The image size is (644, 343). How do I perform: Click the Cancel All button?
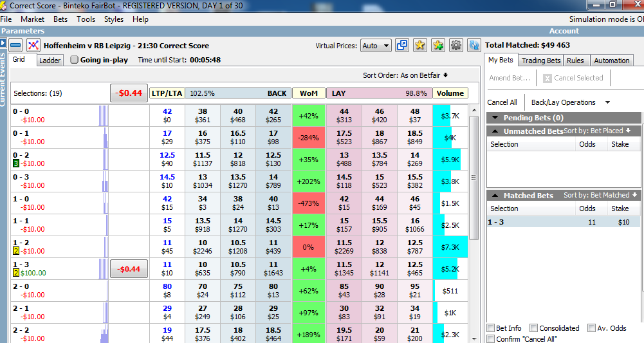tap(502, 102)
